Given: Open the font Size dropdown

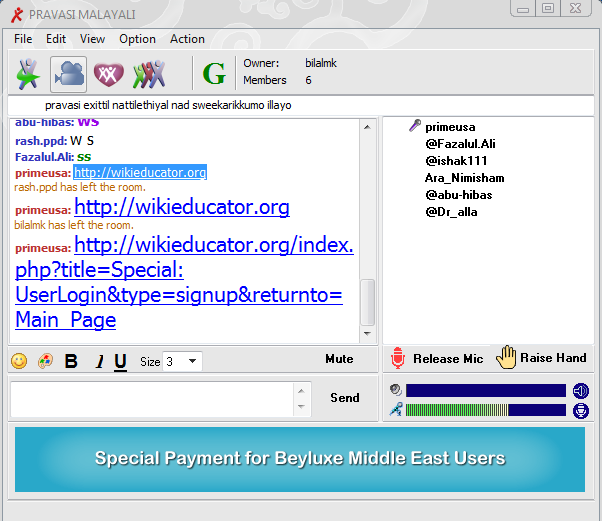Looking at the screenshot, I should click(182, 361).
